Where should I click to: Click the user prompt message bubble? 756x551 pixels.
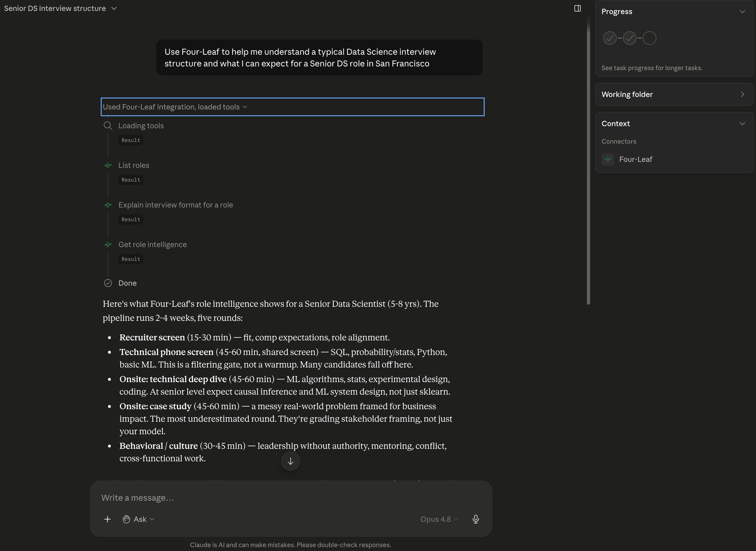(319, 58)
